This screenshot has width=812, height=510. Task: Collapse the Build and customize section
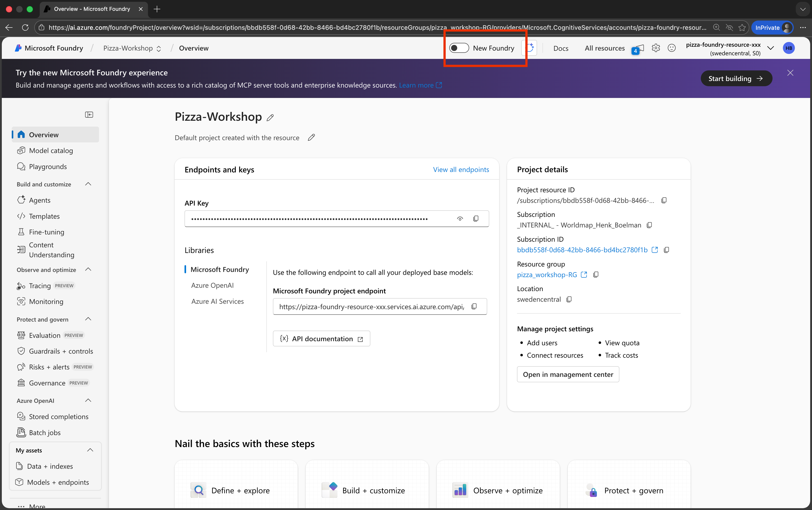point(88,184)
